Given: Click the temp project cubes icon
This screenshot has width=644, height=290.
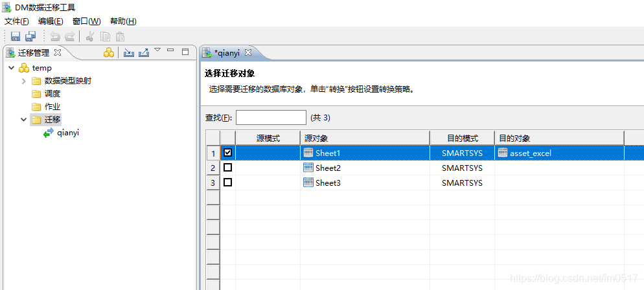Looking at the screenshot, I should 24,68.
